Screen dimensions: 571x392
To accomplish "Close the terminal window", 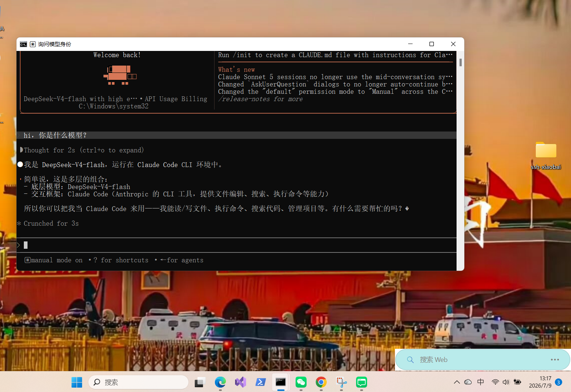I will [453, 44].
